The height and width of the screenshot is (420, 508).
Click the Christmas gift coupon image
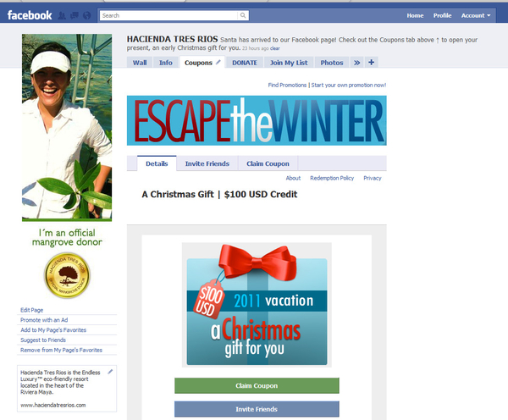click(257, 305)
